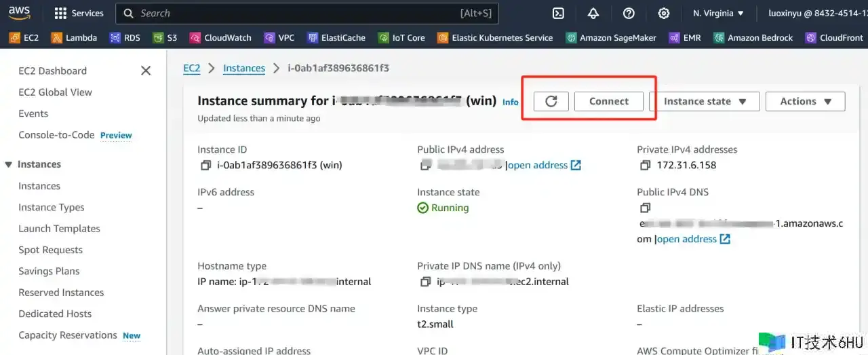
Task: Go to Instances breadcrumb link
Action: point(243,68)
